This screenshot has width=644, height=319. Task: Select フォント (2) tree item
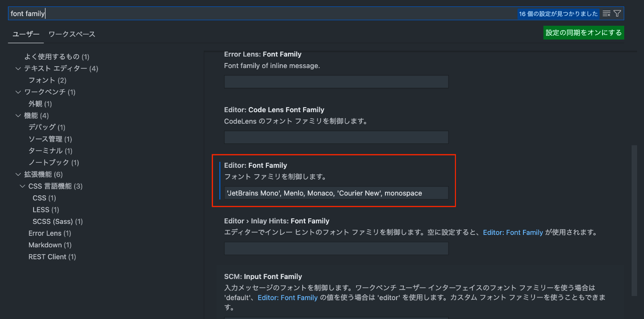point(47,80)
